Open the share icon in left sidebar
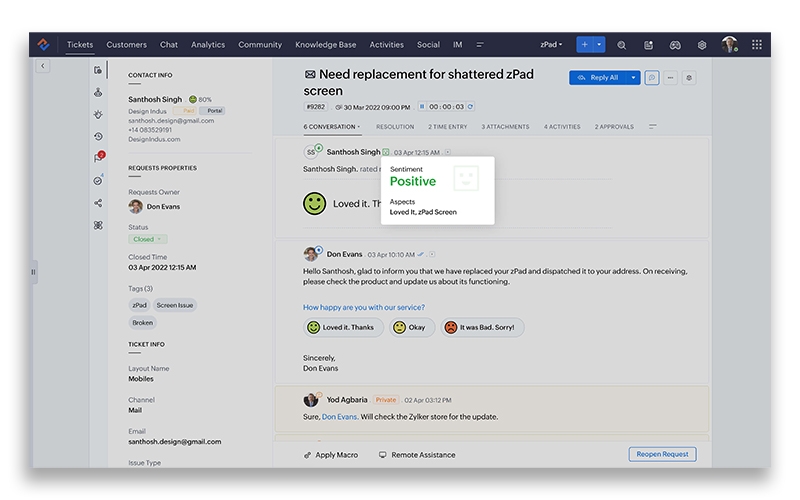Image resolution: width=800 pixels, height=500 pixels. [98, 203]
